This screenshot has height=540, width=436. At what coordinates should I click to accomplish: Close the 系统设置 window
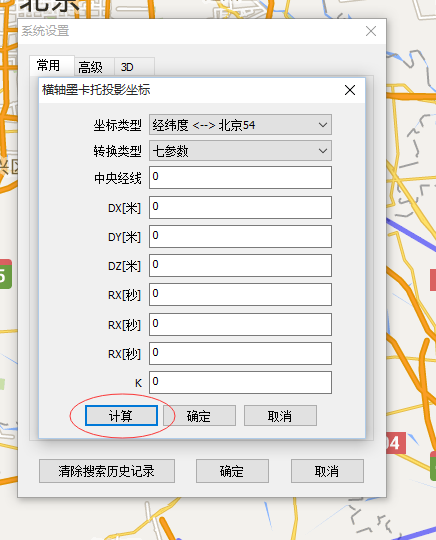click(x=371, y=31)
